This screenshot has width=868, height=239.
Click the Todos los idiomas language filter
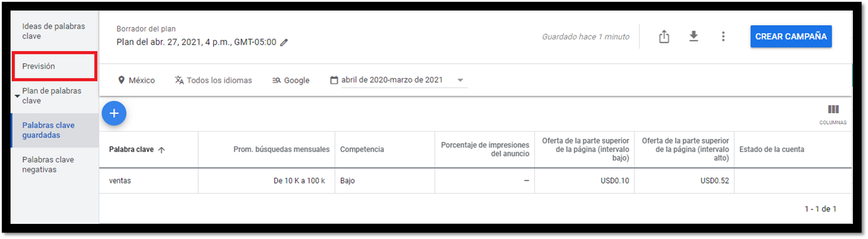point(214,80)
